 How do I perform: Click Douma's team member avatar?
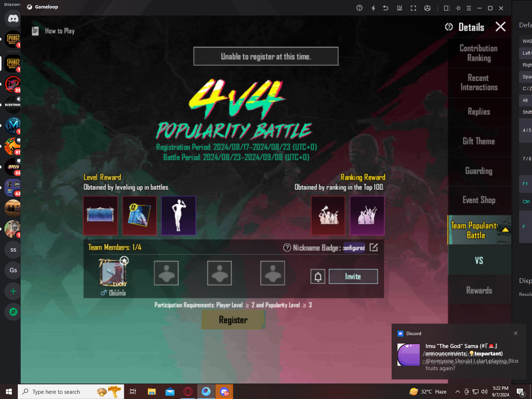113,273
